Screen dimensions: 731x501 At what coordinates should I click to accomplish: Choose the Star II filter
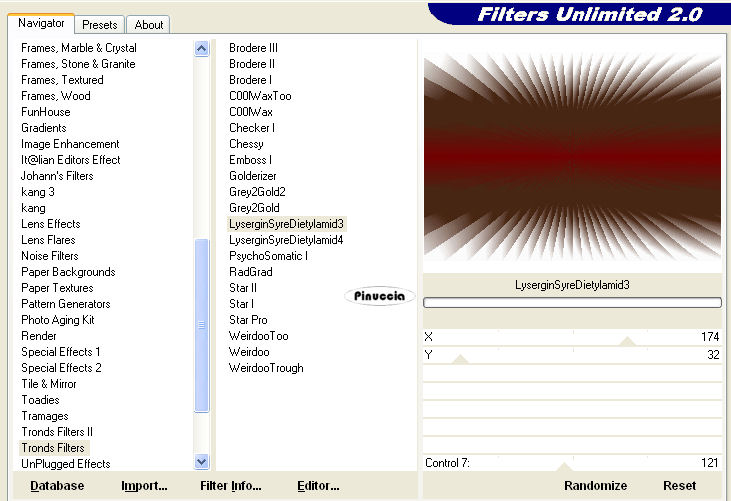(x=243, y=288)
